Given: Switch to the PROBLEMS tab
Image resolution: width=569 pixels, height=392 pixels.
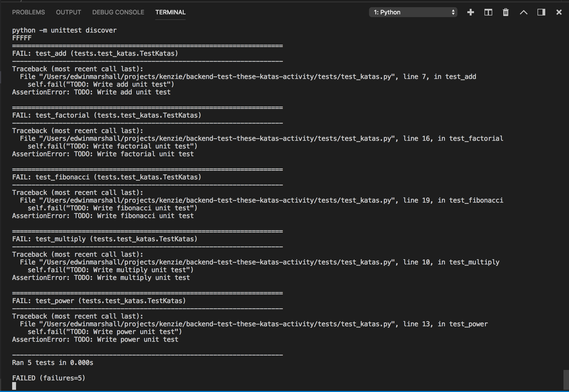Looking at the screenshot, I should pos(28,12).
